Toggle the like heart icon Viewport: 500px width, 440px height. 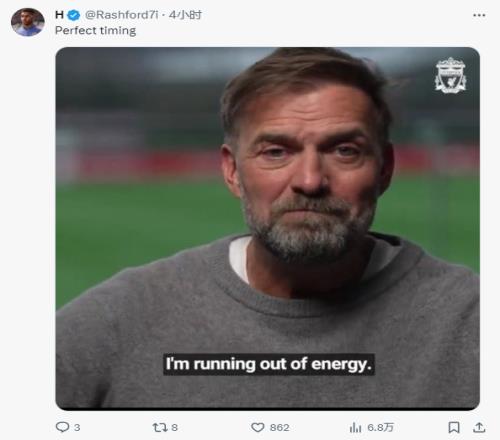tap(258, 427)
